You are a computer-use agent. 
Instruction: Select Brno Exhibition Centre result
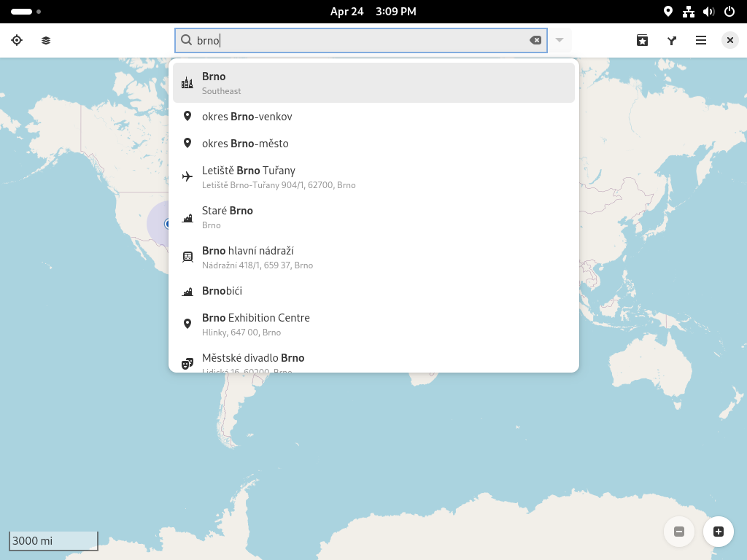(373, 324)
